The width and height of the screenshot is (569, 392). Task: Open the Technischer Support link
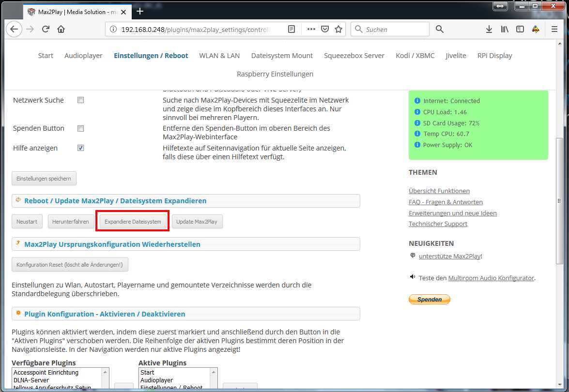pos(438,224)
